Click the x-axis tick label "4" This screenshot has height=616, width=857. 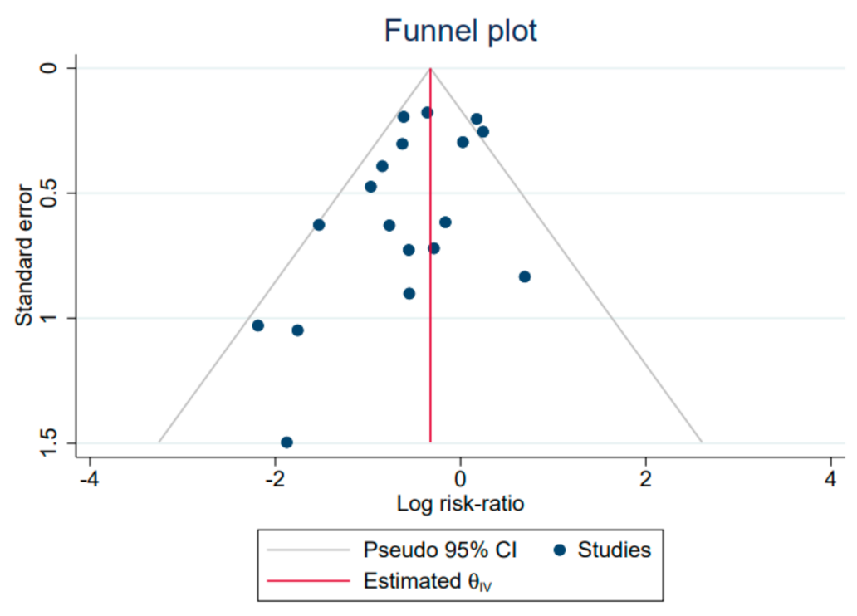tap(831, 480)
